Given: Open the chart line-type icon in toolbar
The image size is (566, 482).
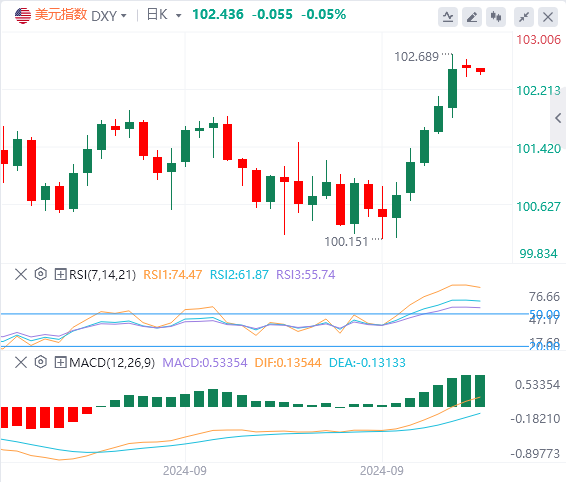Looking at the screenshot, I should (448, 17).
